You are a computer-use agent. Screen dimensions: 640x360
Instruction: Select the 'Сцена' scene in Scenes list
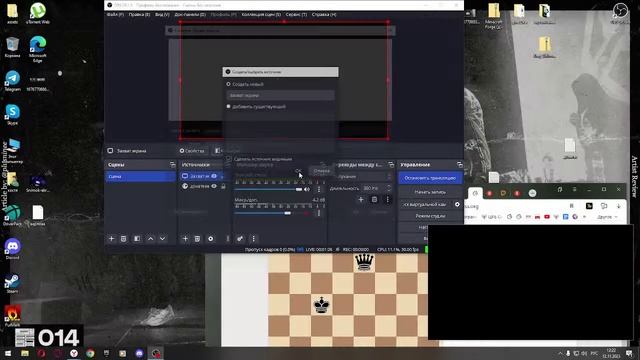[x=140, y=176]
